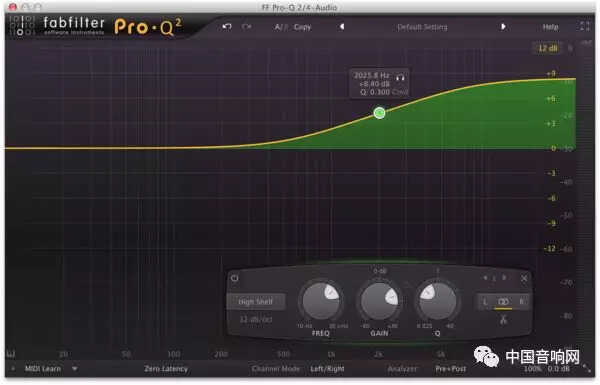Open the Help menu
The height and width of the screenshot is (385, 600).
(x=550, y=27)
